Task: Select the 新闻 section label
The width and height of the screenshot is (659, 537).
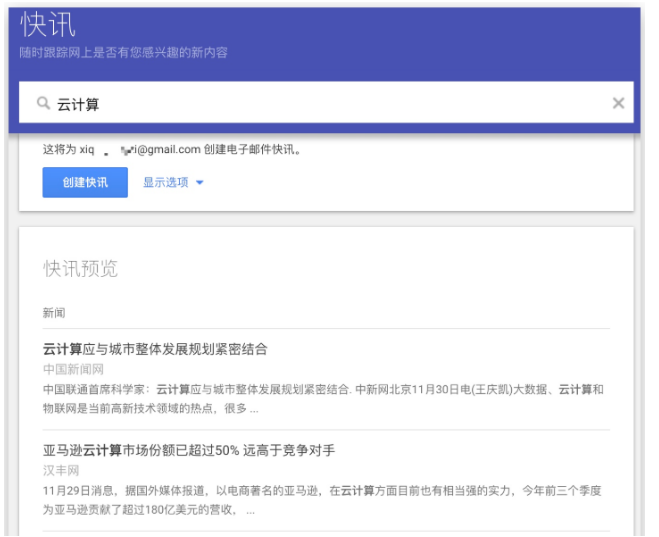Action: pyautogui.click(x=54, y=313)
